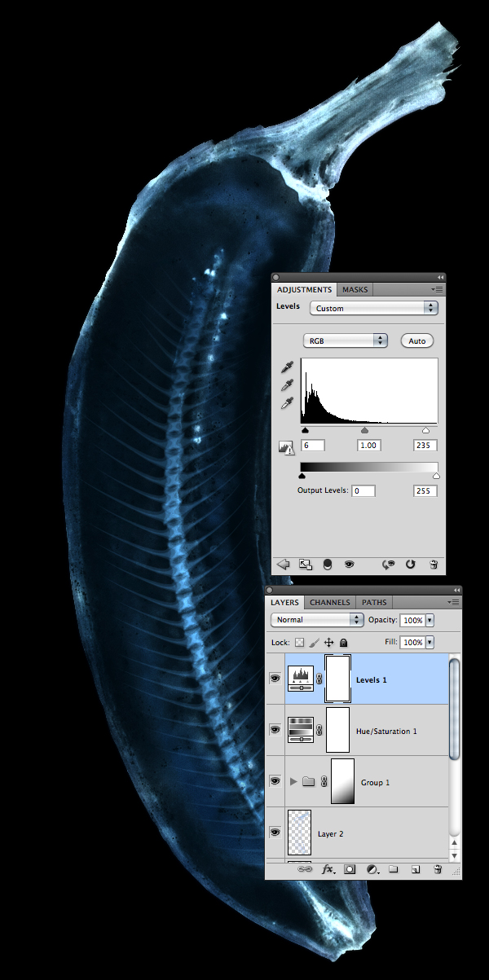Switch Adjustments panel to expanded view icon
Viewport: 489px width, 980px height.
pos(306,564)
